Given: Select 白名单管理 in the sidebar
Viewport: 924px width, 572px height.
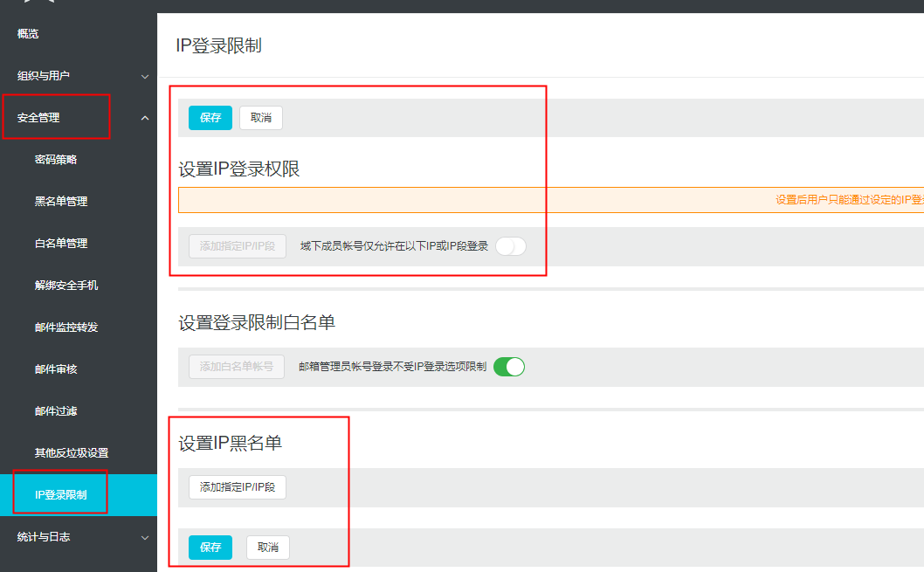Looking at the screenshot, I should [61, 244].
